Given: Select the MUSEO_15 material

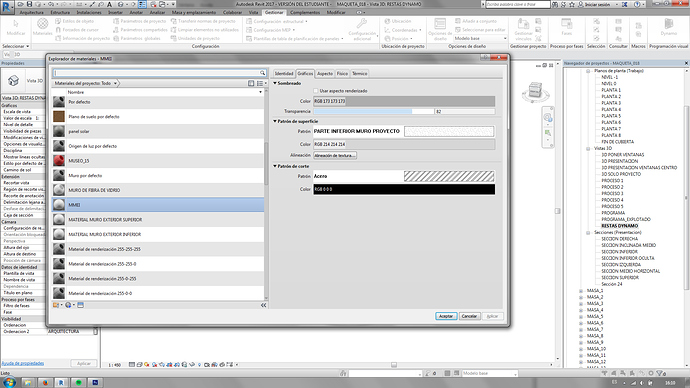Looking at the screenshot, I should tap(158, 161).
